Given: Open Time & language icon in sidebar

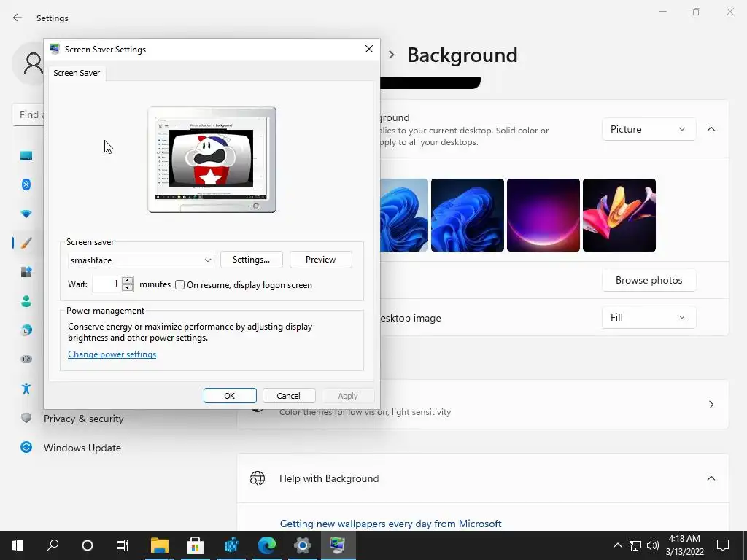Looking at the screenshot, I should (x=26, y=330).
